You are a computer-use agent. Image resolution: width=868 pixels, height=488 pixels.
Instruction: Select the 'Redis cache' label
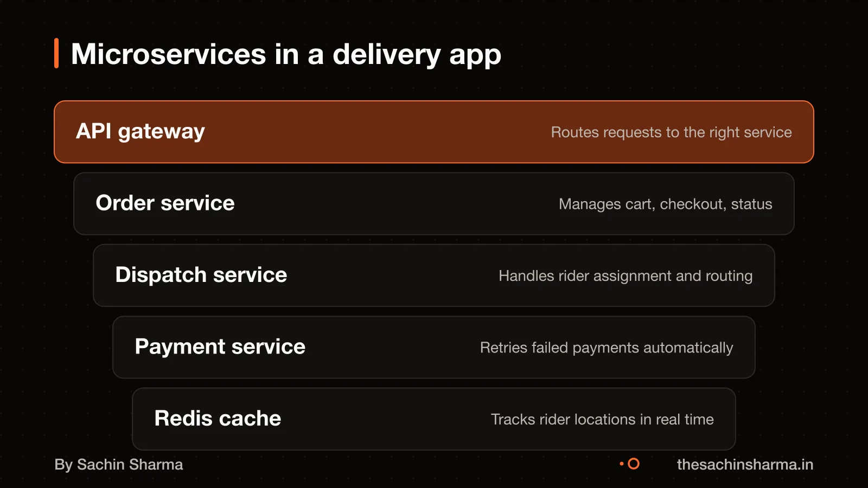(218, 419)
